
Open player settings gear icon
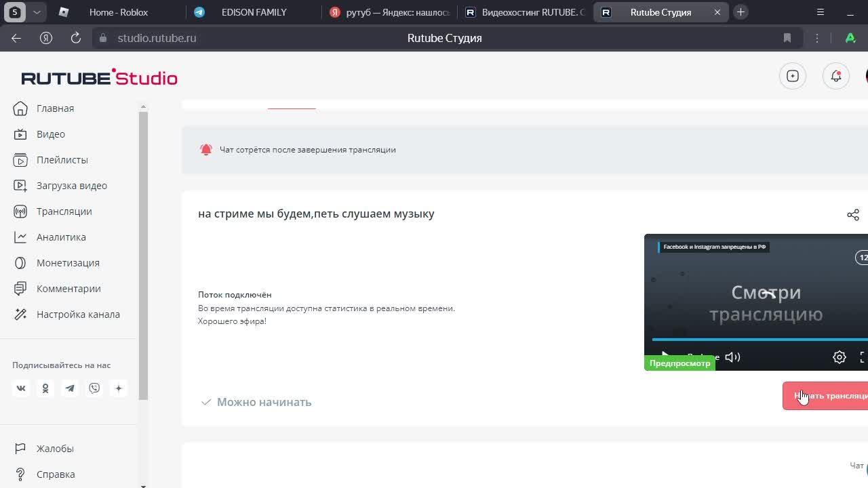pyautogui.click(x=839, y=357)
